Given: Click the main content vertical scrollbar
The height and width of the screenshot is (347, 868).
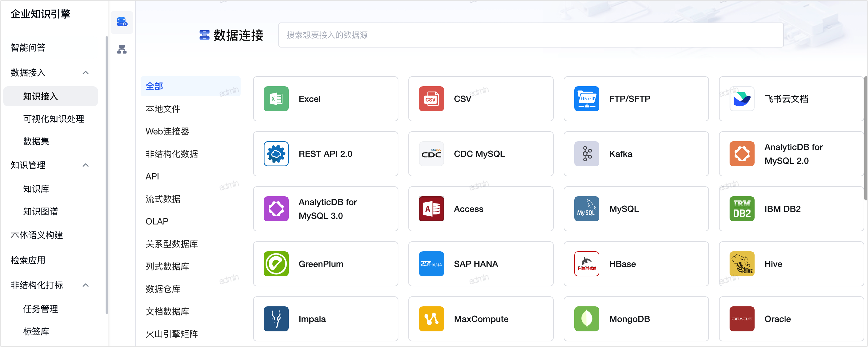Looking at the screenshot, I should click(866, 138).
